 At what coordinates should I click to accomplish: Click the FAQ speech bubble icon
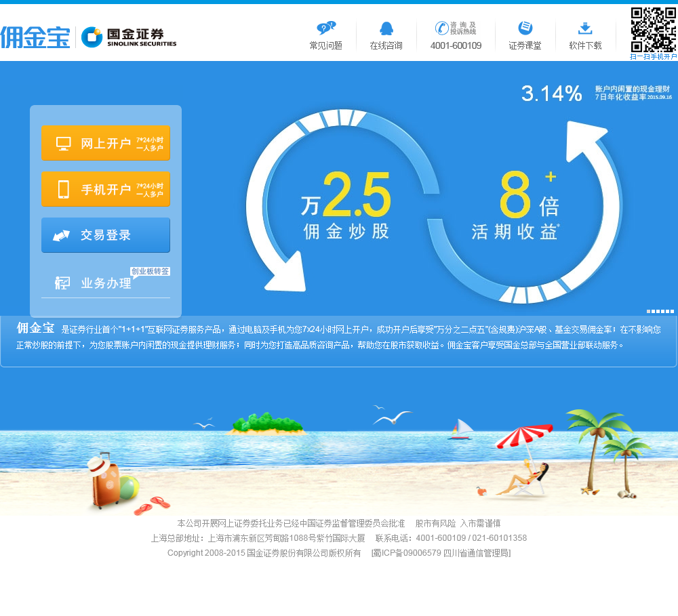(326, 28)
